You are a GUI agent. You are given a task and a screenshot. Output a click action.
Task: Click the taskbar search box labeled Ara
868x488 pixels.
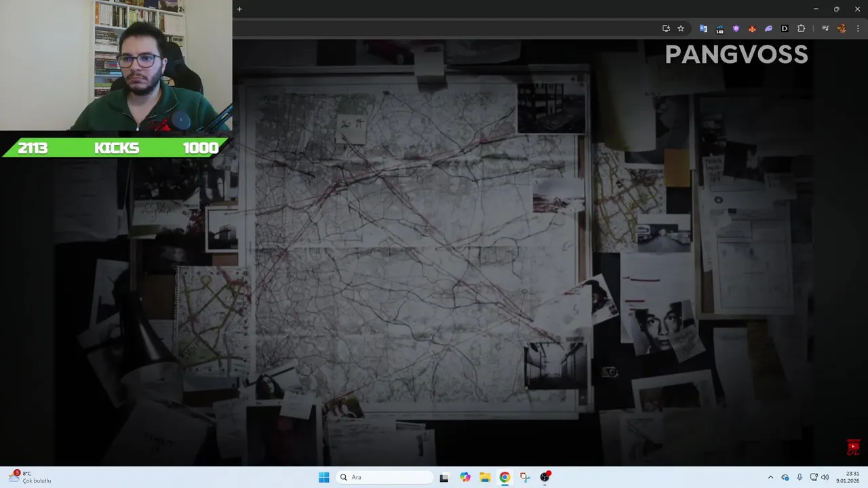(x=385, y=477)
